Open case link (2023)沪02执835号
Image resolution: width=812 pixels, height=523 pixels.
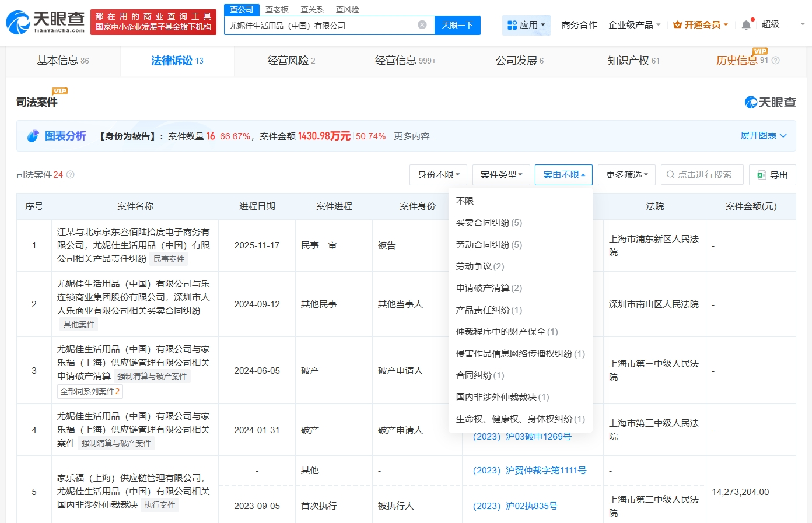(514, 506)
